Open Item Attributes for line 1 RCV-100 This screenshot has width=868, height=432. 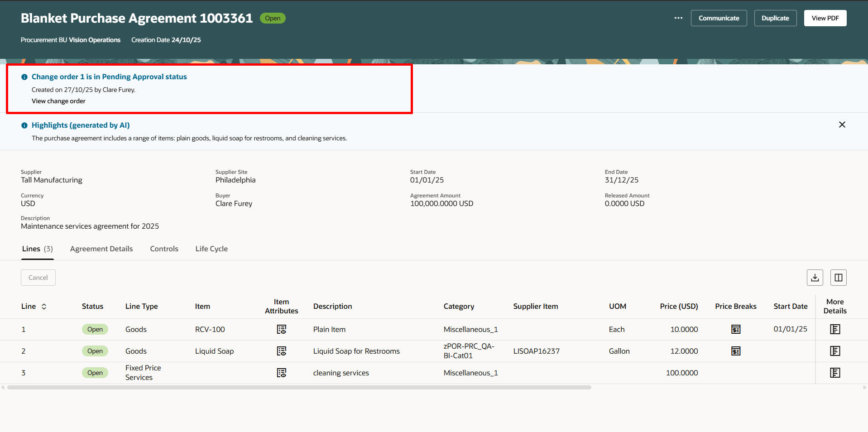click(x=281, y=329)
